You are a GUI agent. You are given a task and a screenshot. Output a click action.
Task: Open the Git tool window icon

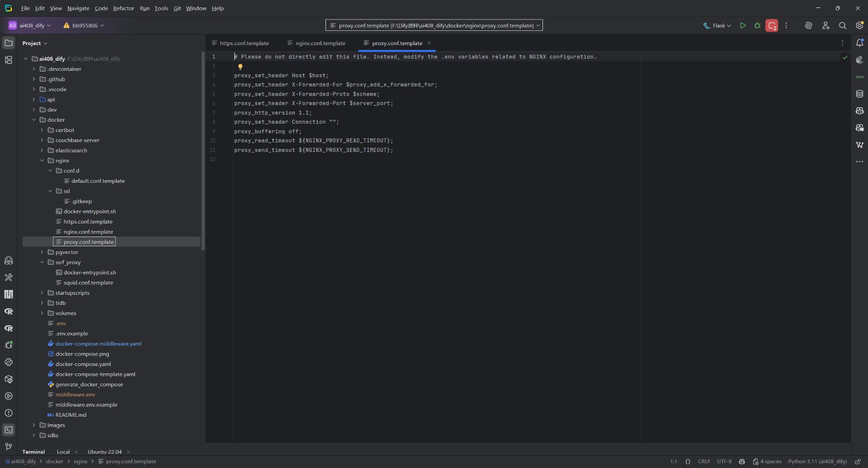click(9, 447)
